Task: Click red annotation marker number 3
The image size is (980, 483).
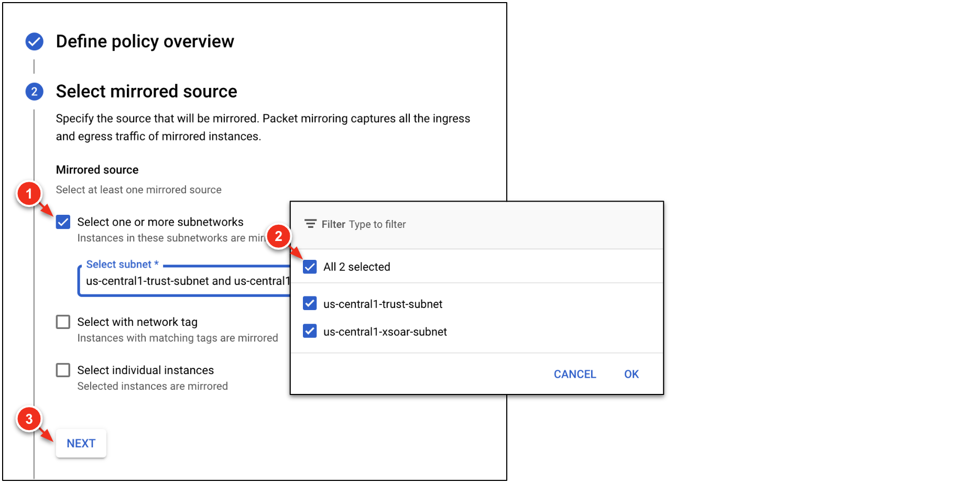Action: tap(29, 419)
